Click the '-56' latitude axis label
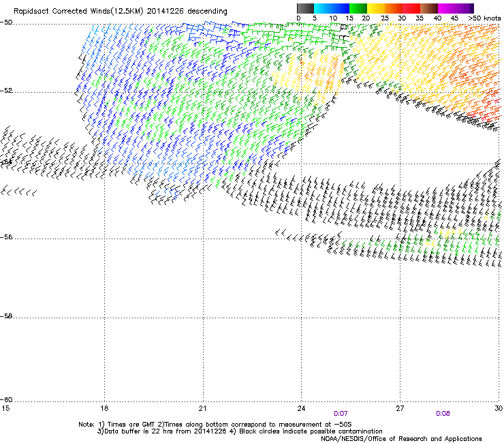The height and width of the screenshot is (443, 504). [6, 237]
